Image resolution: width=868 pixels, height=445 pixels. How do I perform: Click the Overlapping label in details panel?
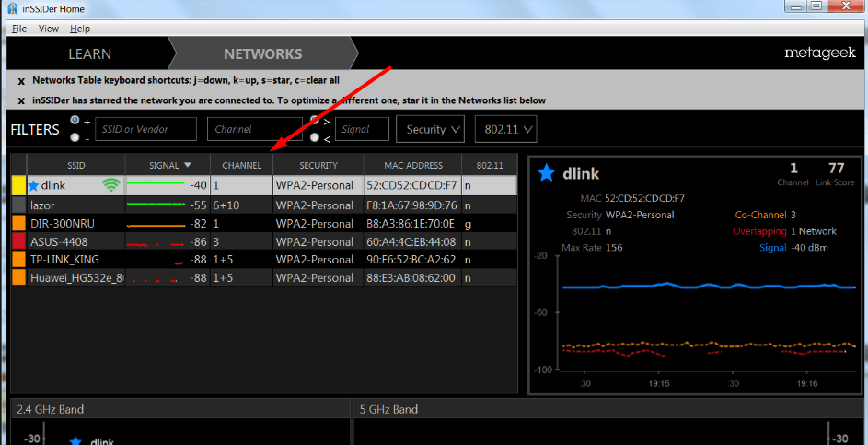pyautogui.click(x=759, y=231)
